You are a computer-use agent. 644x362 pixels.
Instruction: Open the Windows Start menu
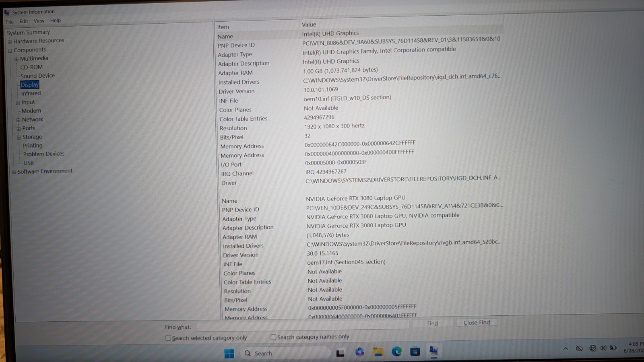[x=229, y=353]
